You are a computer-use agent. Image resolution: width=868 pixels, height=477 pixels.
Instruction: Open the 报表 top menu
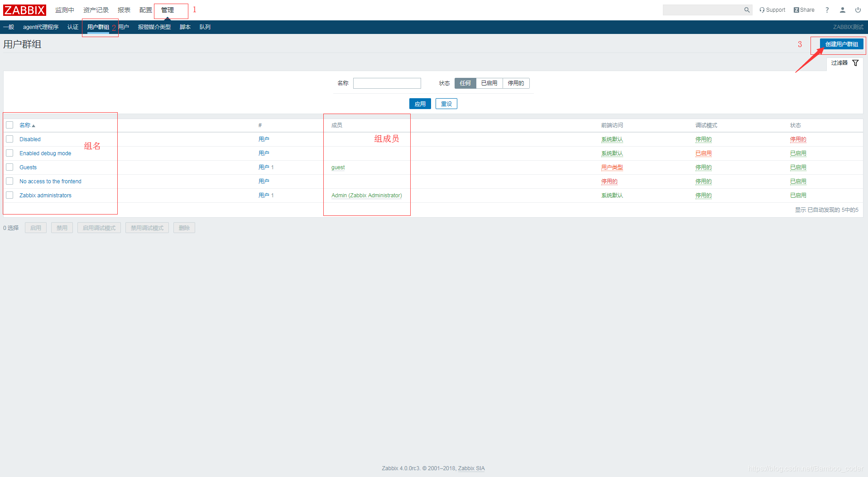click(x=124, y=10)
